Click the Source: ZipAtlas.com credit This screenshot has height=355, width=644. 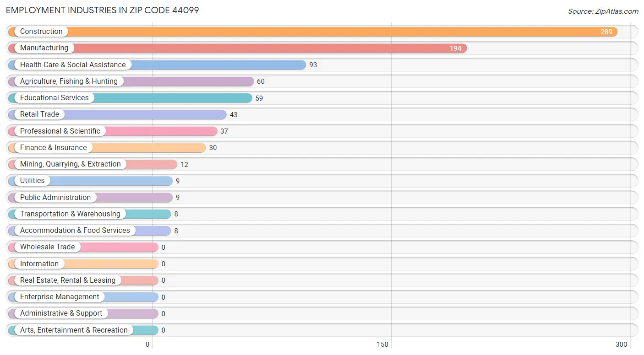(603, 11)
